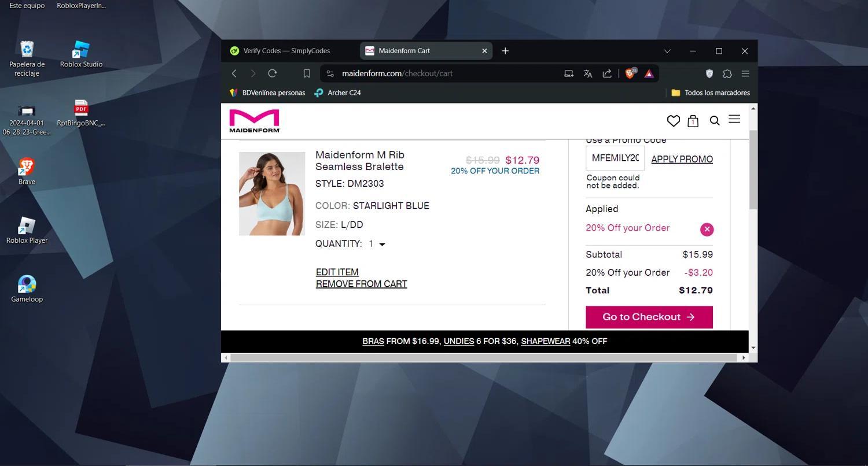
Task: Select Roblox Studio desktop icon
Action: coord(81,54)
